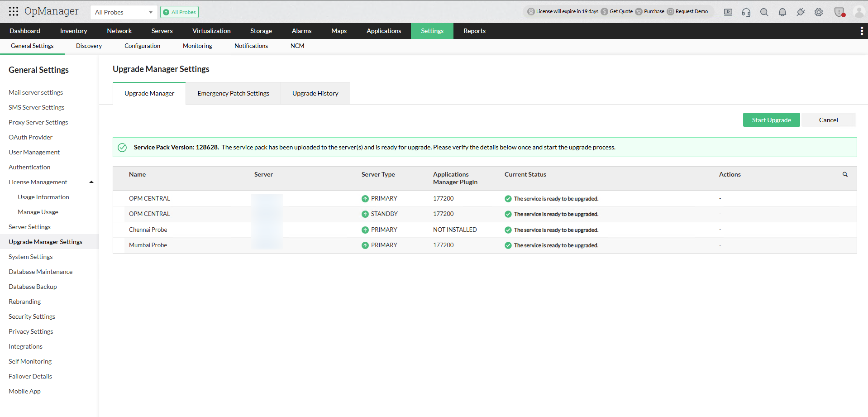Screen dimensions: 868x417
Task: Open the Notifications settings subtab
Action: (x=251, y=46)
